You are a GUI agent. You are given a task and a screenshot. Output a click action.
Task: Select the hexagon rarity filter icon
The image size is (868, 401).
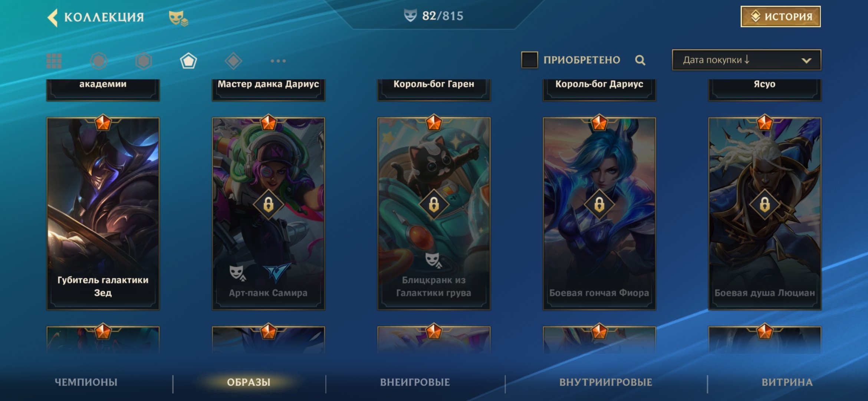click(x=144, y=61)
